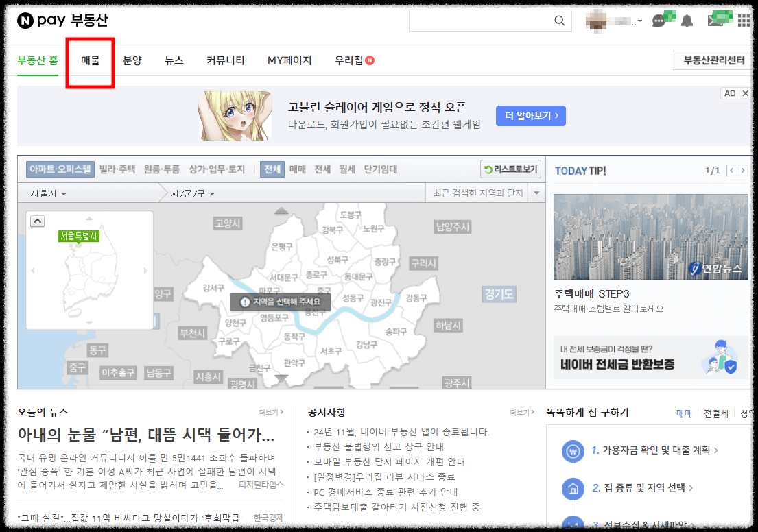Open notice 모바일 부동산 단지 페이지 개편

389,462
